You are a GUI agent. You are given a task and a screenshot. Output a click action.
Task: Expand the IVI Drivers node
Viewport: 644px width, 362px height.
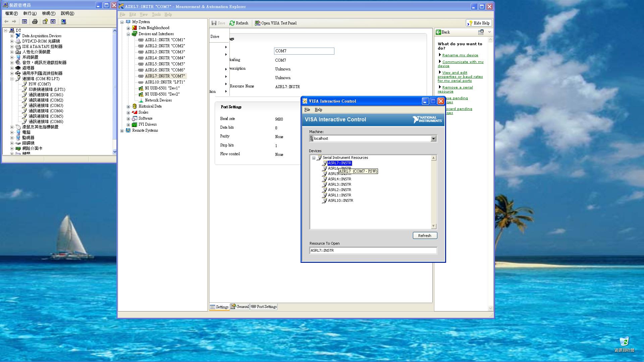click(x=128, y=125)
